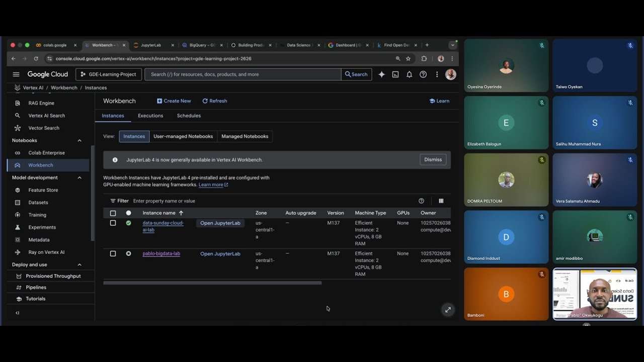Open the data-sunday-cloud-ai-lab instance link
The height and width of the screenshot is (362, 644).
(x=163, y=226)
